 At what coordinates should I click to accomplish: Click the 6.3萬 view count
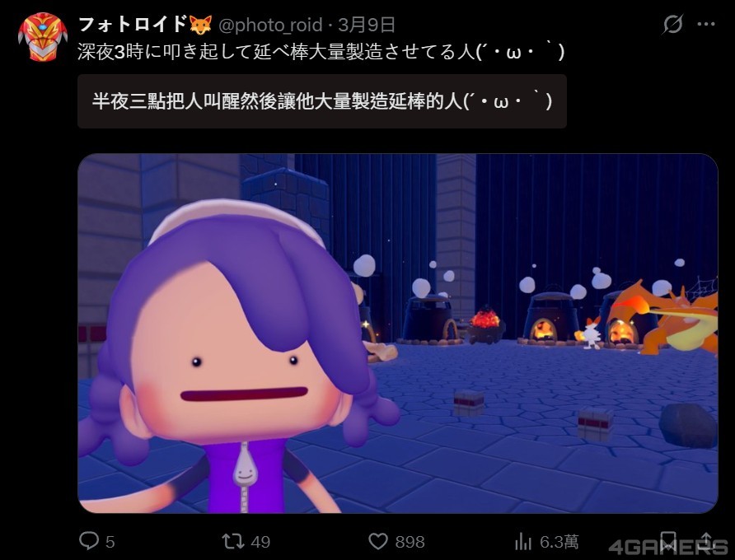click(559, 542)
